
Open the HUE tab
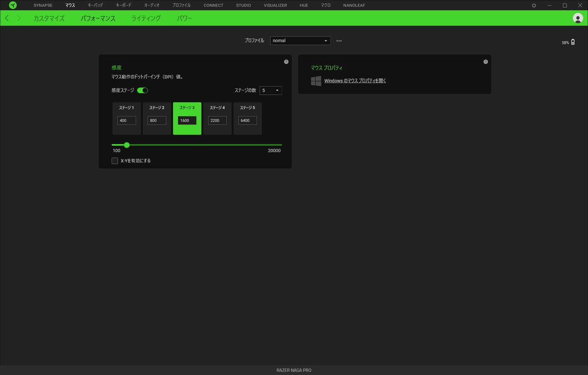[304, 5]
